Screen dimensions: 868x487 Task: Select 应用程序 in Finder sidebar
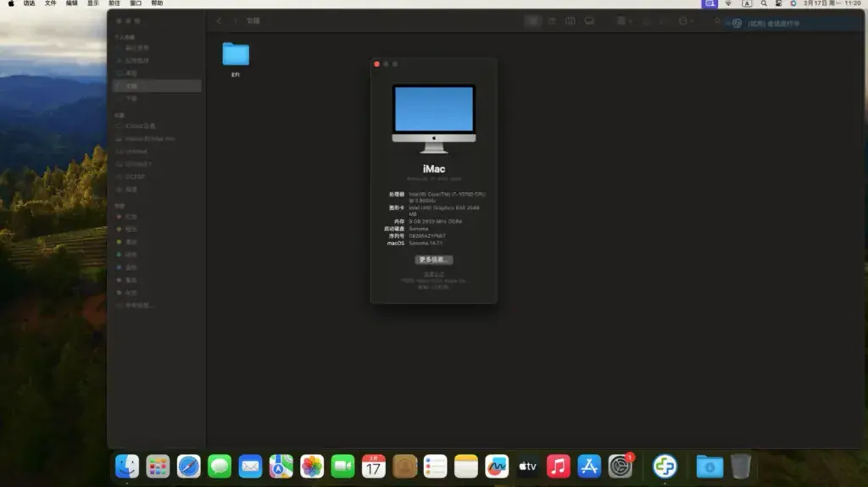pyautogui.click(x=157, y=60)
